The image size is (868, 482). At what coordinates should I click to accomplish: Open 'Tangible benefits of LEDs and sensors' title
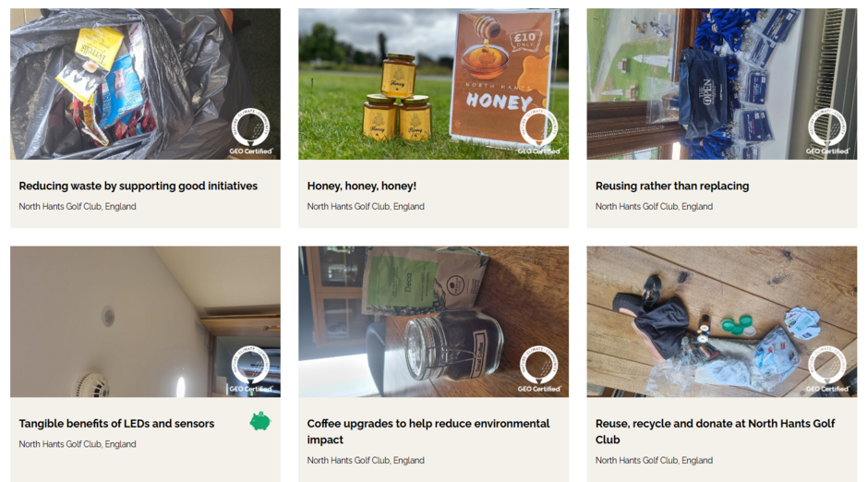coord(116,423)
